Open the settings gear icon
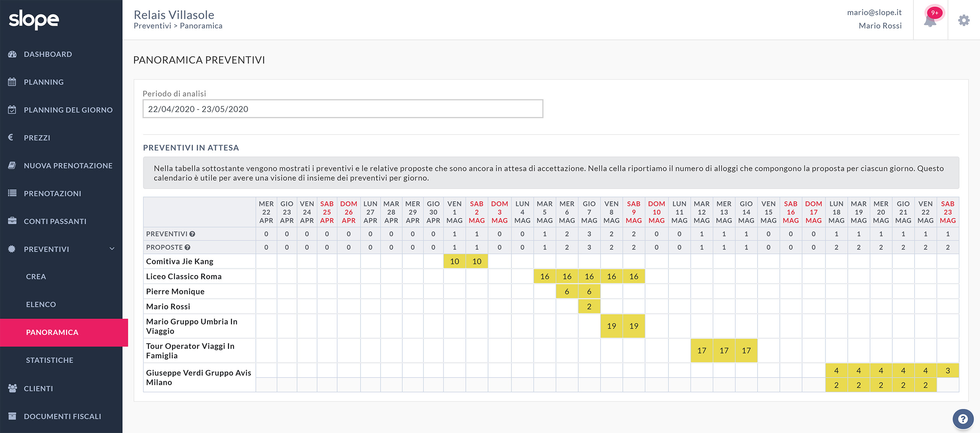Screen dimensions: 980x433 click(x=964, y=20)
